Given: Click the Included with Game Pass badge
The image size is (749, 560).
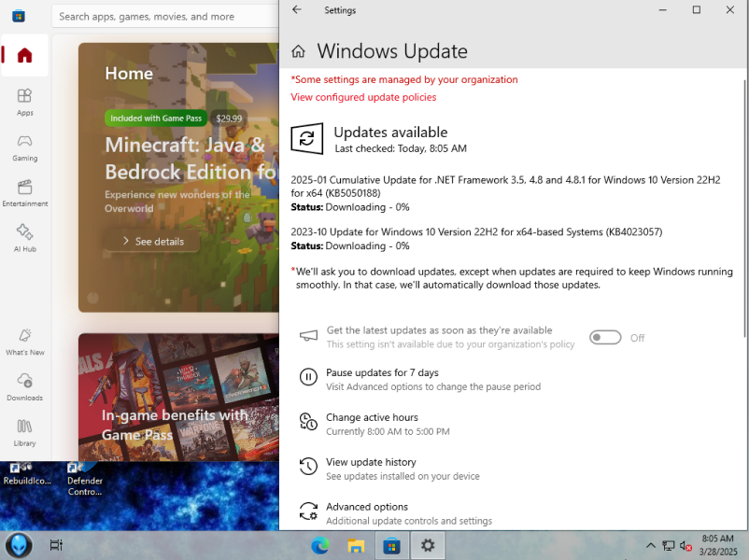Looking at the screenshot, I should pos(156,119).
